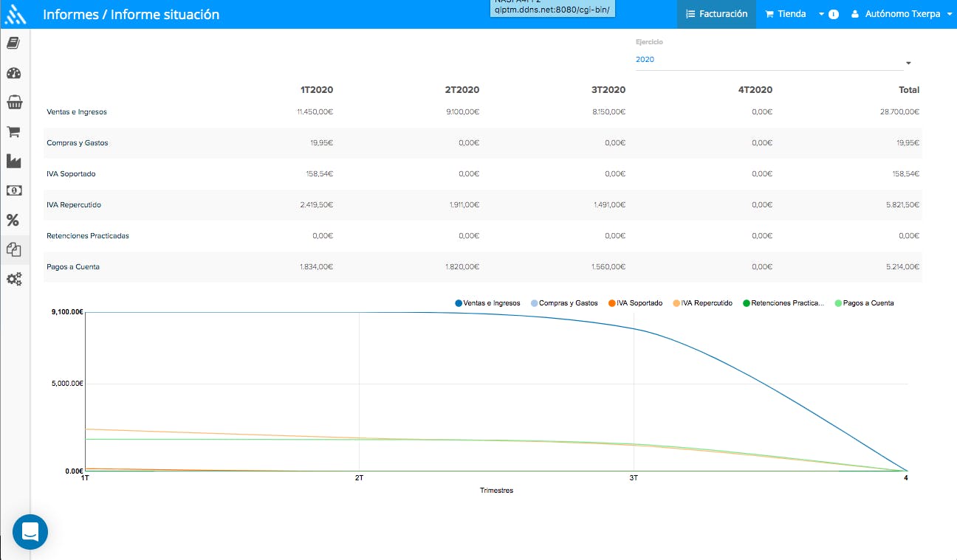Expand the Ejercicio 2020 year dropdown
957x560 pixels.
click(772, 61)
